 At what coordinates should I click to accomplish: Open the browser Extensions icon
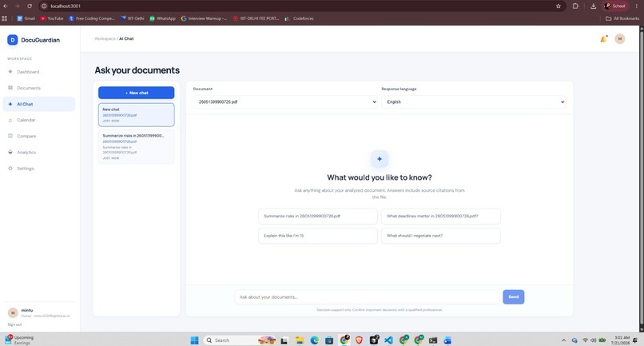click(575, 6)
